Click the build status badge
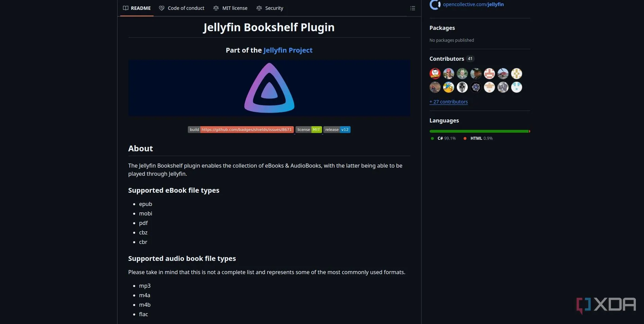The width and height of the screenshot is (644, 324). pos(241,130)
